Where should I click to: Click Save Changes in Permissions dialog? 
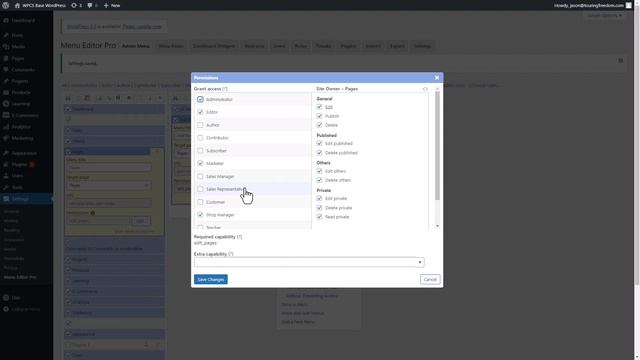211,280
